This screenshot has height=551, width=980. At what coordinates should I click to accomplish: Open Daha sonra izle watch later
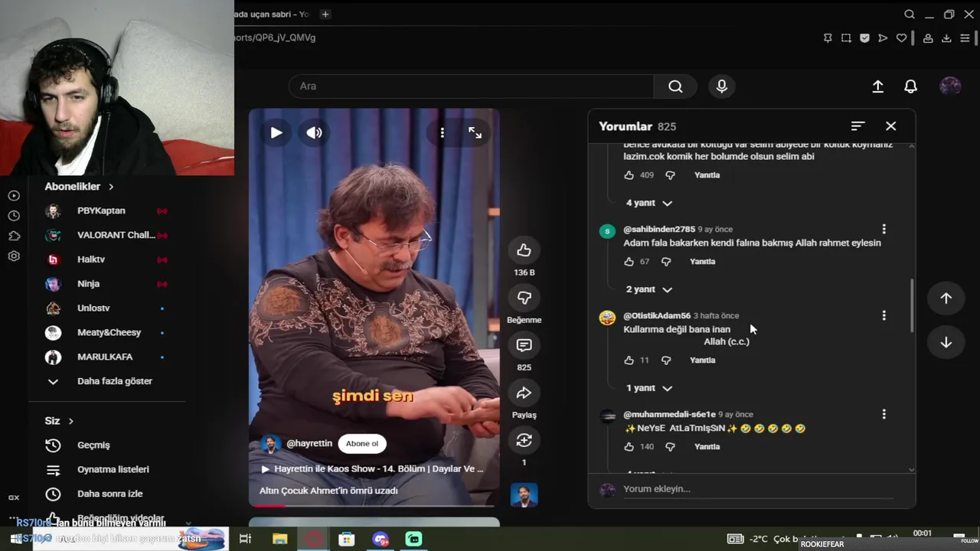[x=107, y=494]
